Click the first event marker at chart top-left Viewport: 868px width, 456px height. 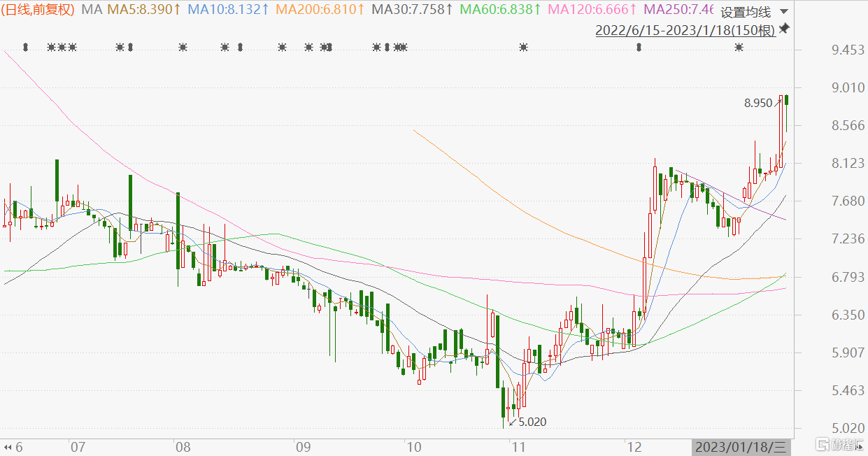pyautogui.click(x=26, y=47)
